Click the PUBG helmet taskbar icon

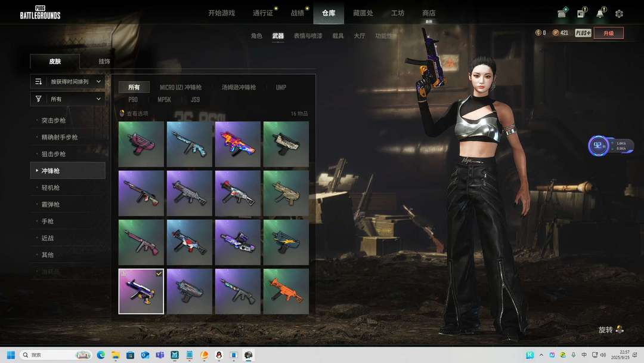click(249, 355)
